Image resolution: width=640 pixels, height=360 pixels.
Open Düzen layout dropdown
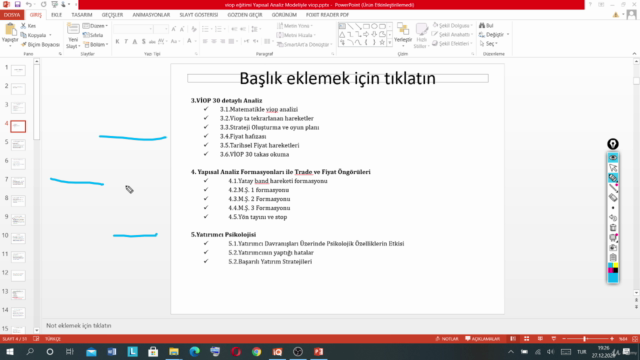pyautogui.click(x=95, y=26)
